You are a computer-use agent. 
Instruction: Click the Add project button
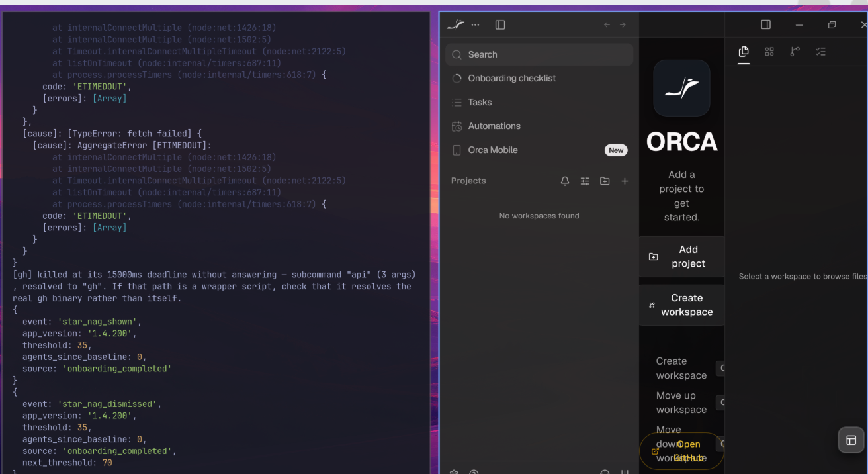click(681, 256)
